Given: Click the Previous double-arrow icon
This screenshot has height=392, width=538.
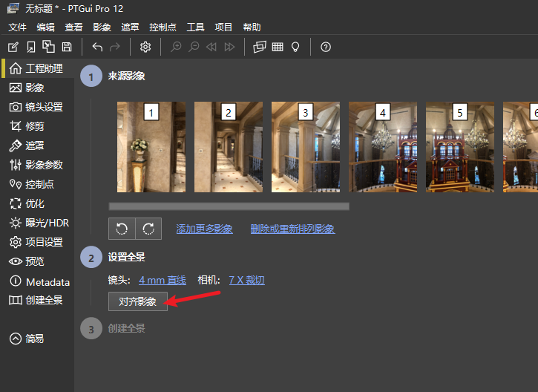Looking at the screenshot, I should point(211,47).
